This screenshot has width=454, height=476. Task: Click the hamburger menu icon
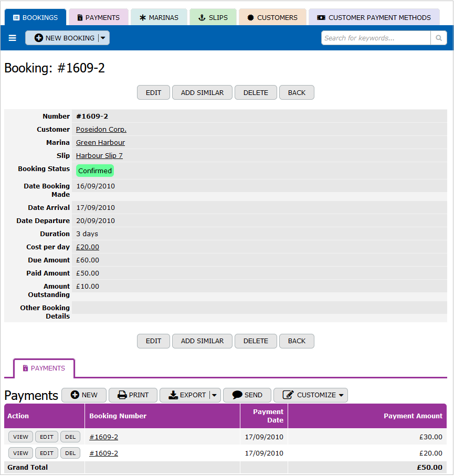(13, 38)
